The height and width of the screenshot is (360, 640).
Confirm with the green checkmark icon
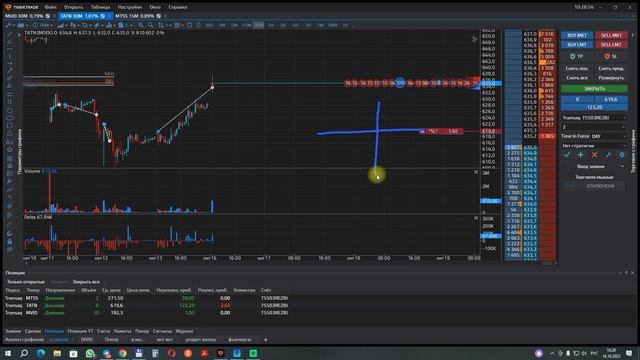567,155
